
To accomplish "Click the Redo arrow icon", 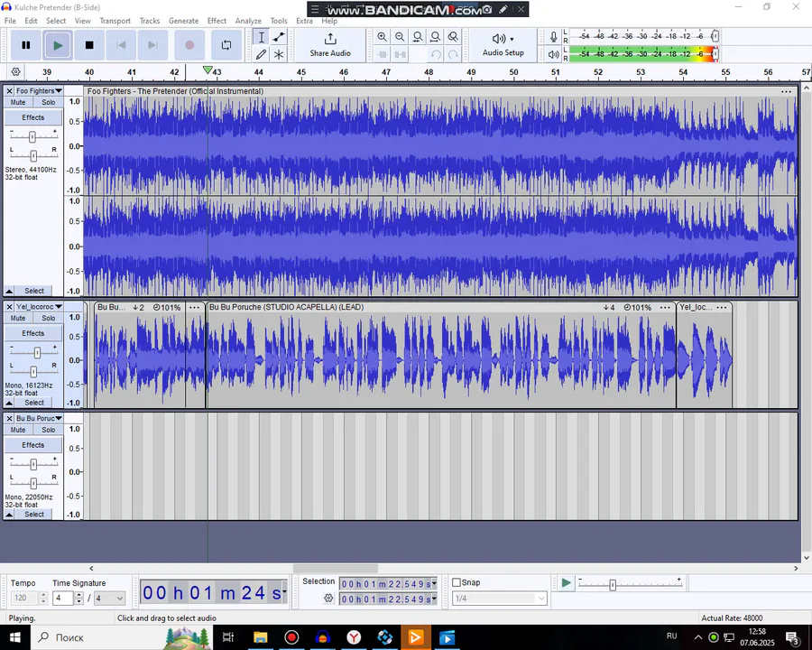I will click(453, 54).
